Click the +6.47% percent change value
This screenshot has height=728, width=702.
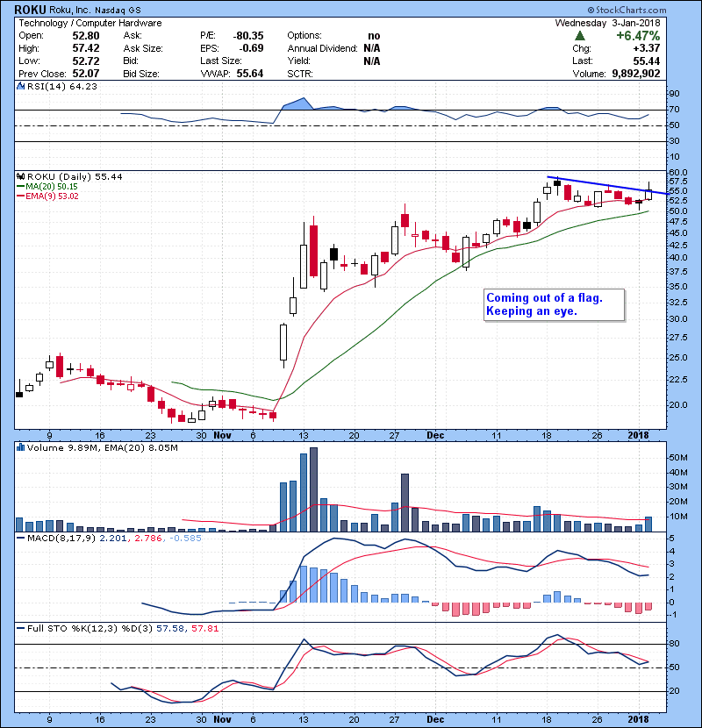tap(638, 36)
